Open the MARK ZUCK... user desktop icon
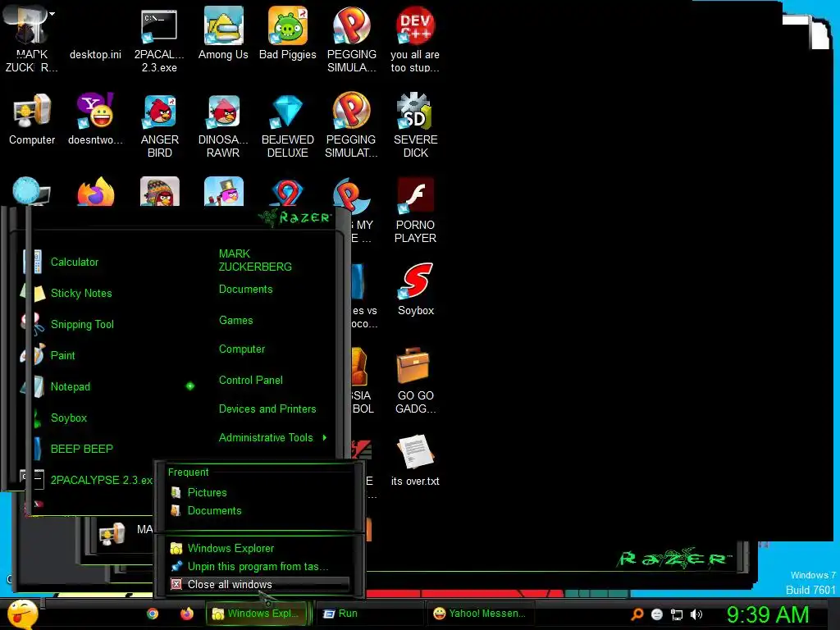The width and height of the screenshot is (840, 630). [x=31, y=40]
